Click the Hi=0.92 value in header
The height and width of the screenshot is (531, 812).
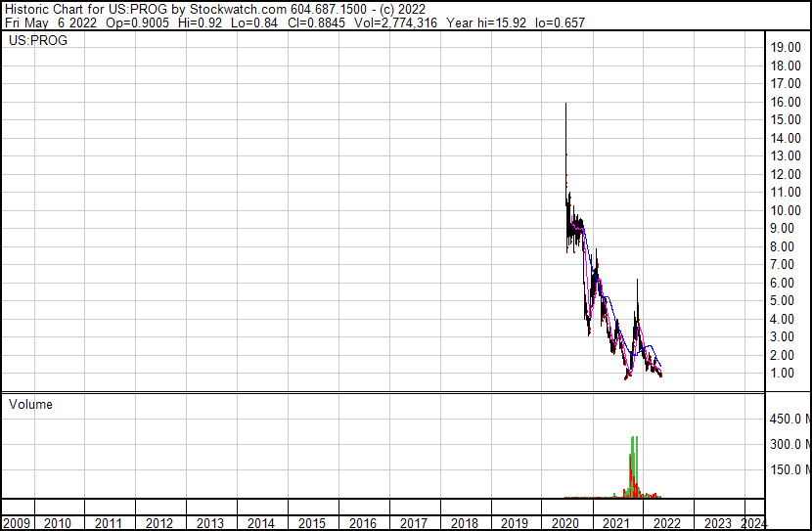pyautogui.click(x=200, y=22)
